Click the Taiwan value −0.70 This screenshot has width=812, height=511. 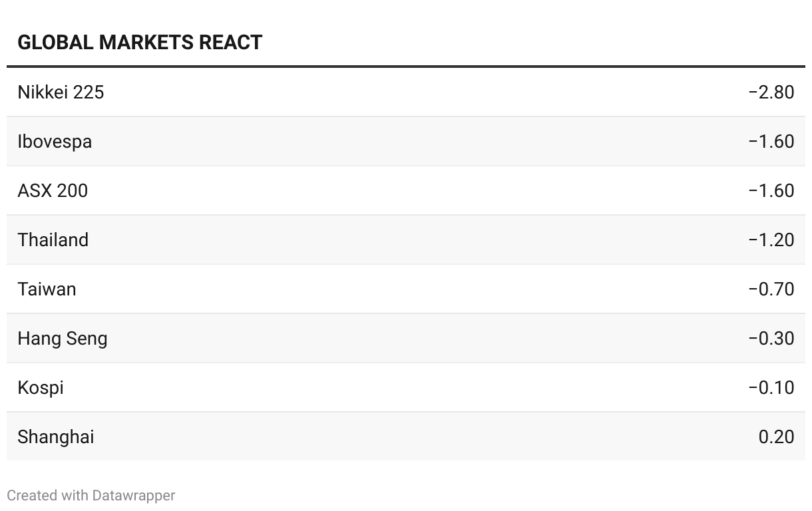click(771, 289)
